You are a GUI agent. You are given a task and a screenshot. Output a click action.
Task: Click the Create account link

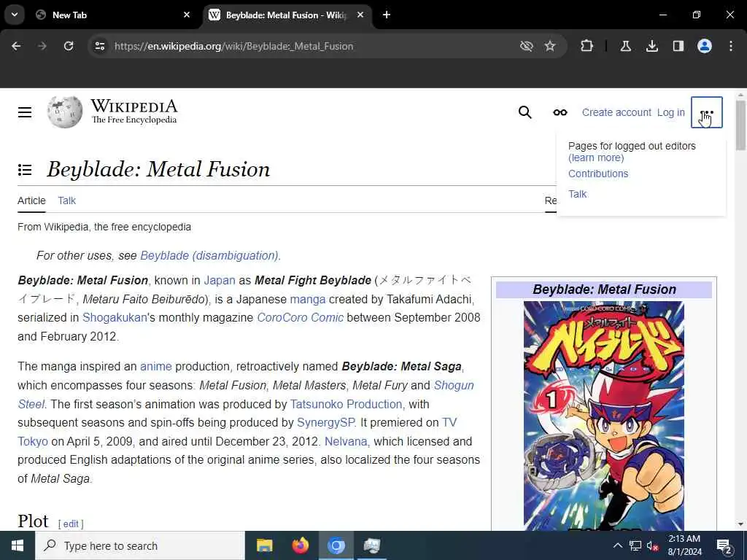coord(616,112)
